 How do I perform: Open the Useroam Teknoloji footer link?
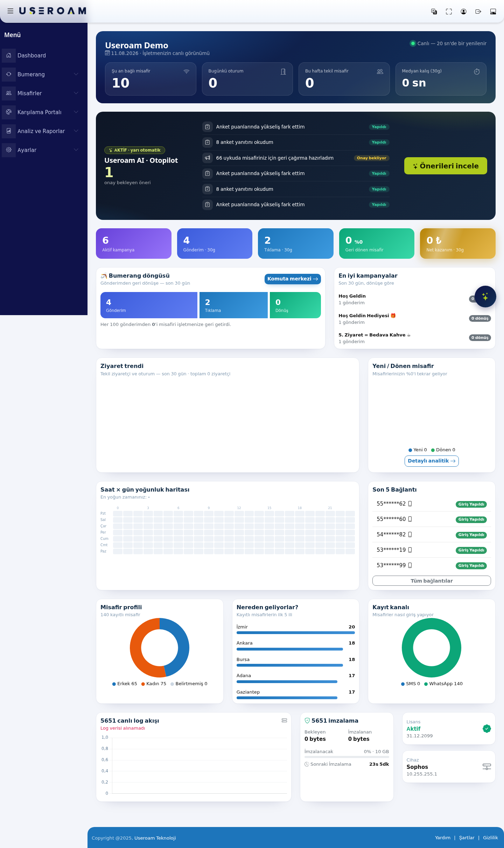(x=155, y=838)
